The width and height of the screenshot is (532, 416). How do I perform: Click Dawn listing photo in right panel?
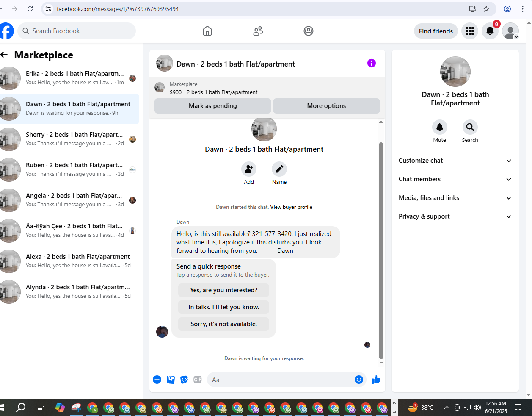455,72
